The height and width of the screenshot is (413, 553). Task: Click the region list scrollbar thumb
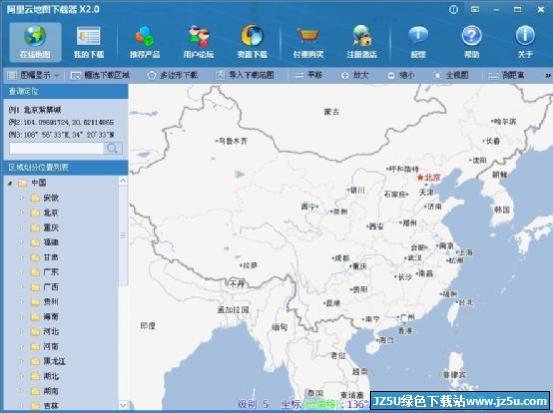pyautogui.click(x=123, y=235)
